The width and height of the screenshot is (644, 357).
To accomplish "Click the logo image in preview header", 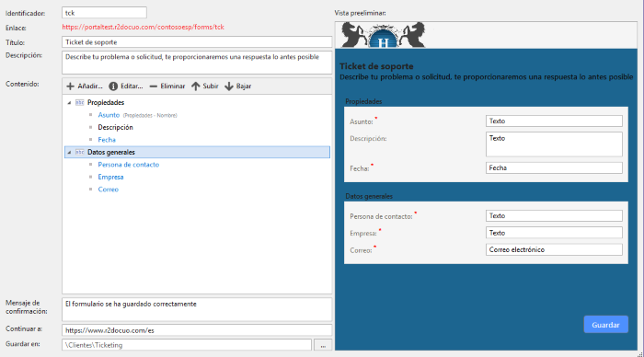I will 384,35.
